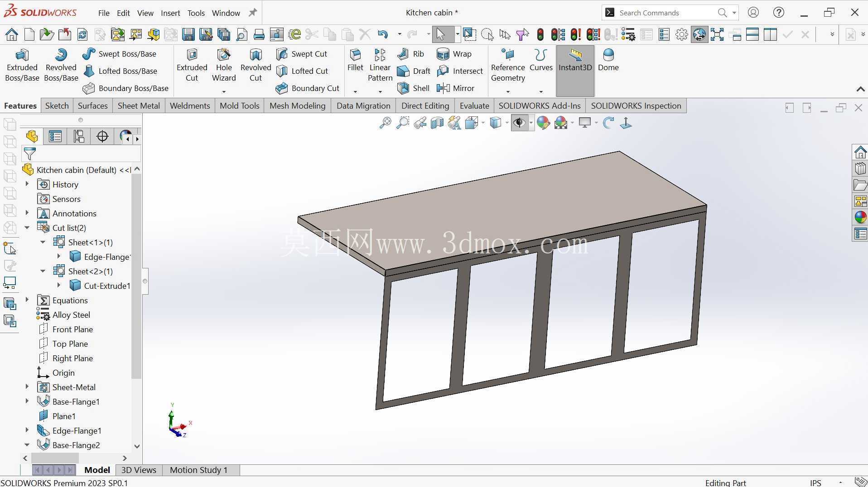The width and height of the screenshot is (868, 487).
Task: Select the Revolved Boss/Base tool
Action: coord(61,65)
